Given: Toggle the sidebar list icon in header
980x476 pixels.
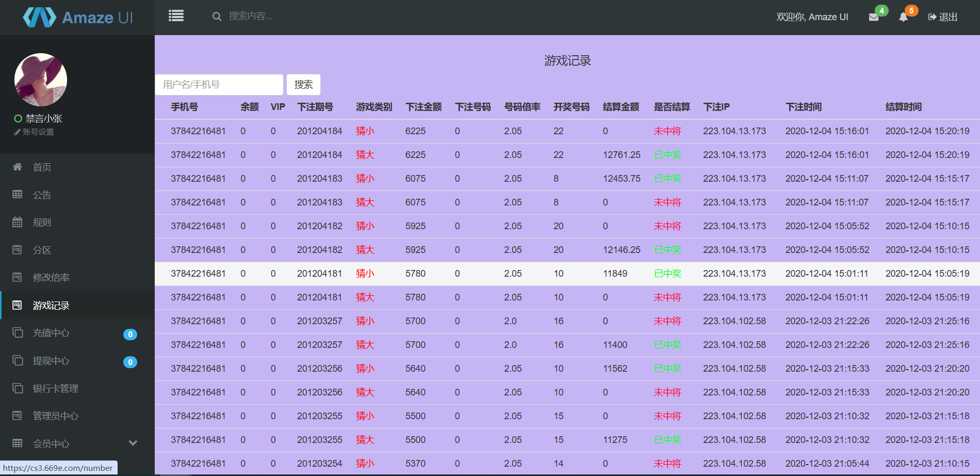Looking at the screenshot, I should pos(176,16).
